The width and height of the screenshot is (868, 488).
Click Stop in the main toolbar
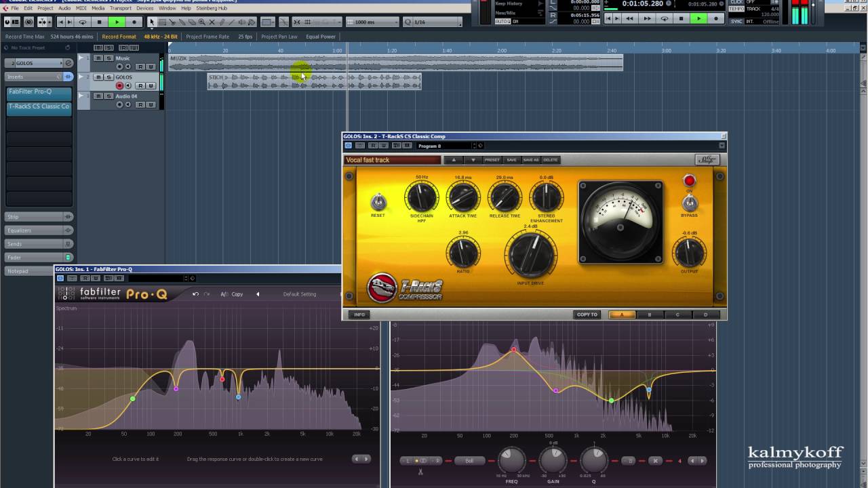(x=99, y=22)
